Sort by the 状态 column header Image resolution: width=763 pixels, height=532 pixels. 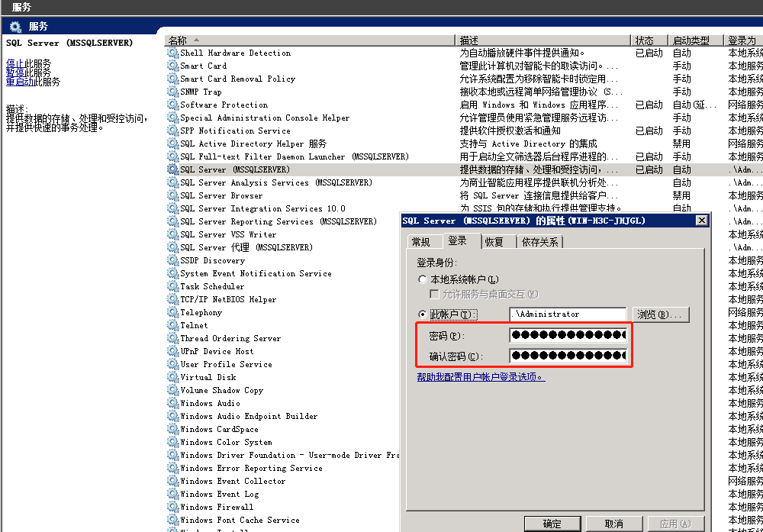click(649, 40)
